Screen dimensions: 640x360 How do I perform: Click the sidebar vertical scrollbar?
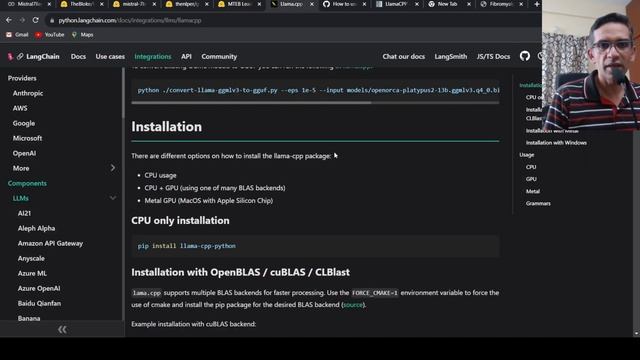pyautogui.click(x=123, y=93)
